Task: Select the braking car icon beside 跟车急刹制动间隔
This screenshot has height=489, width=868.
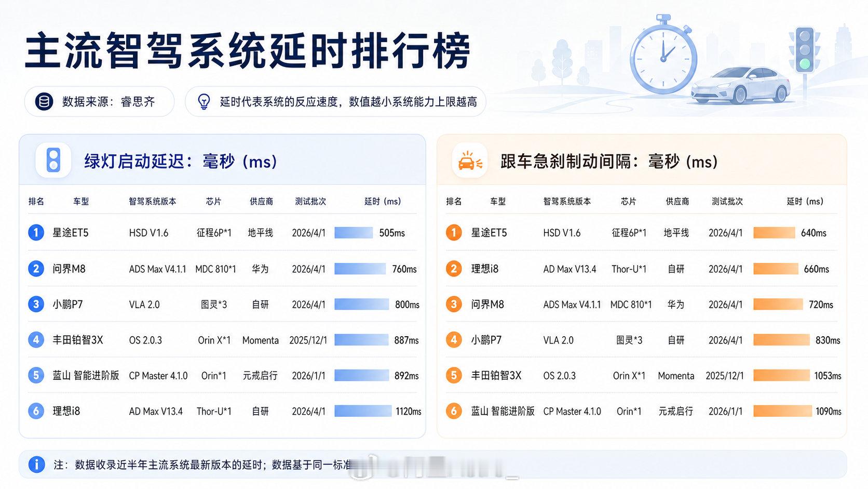Action: click(x=470, y=161)
